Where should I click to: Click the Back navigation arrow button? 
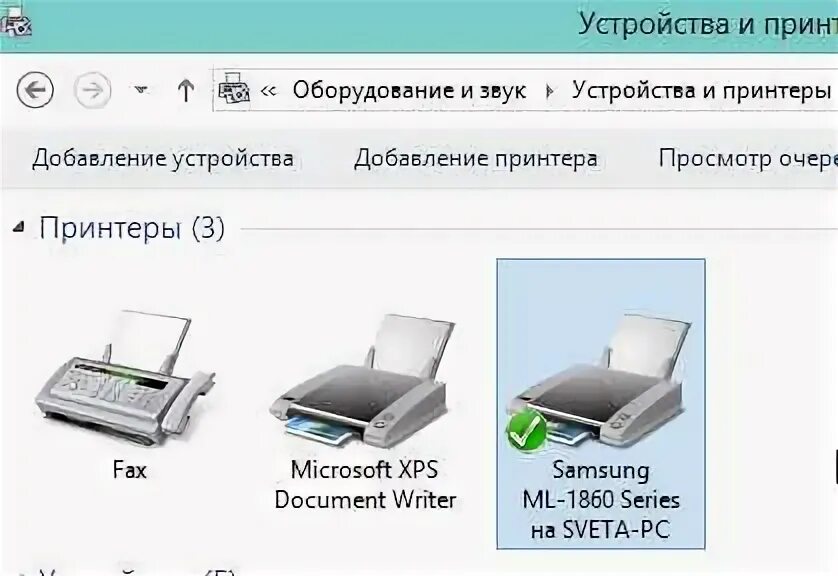point(35,90)
